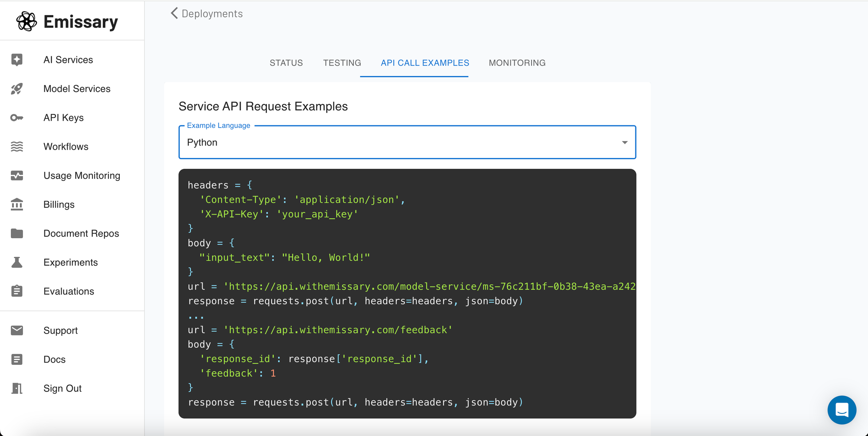Viewport: 868px width, 436px height.
Task: Click the 'X-API-Key' header line
Action: coord(279,214)
